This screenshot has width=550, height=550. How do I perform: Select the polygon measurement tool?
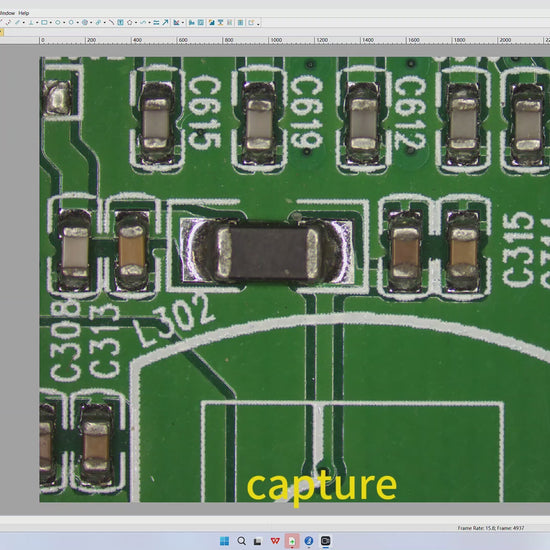(129, 22)
